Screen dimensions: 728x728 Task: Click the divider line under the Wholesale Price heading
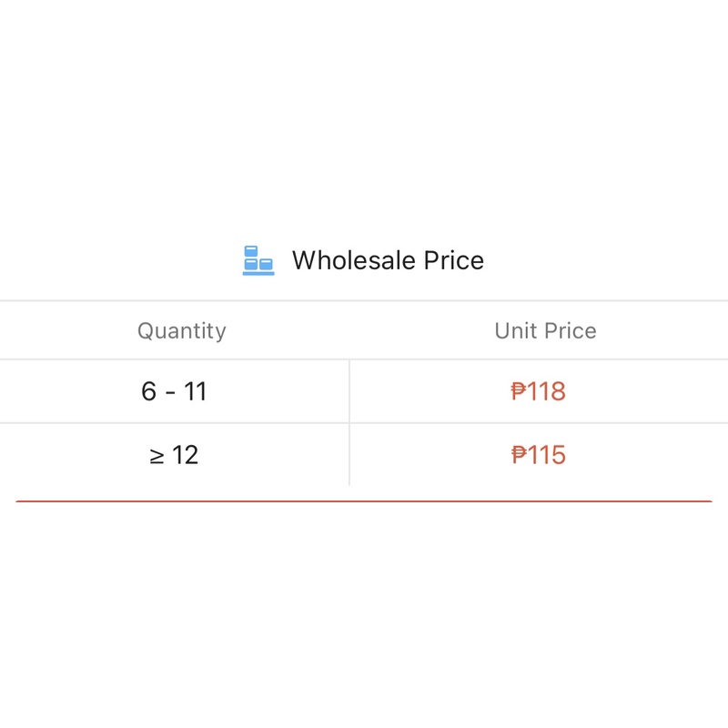[x=364, y=300]
